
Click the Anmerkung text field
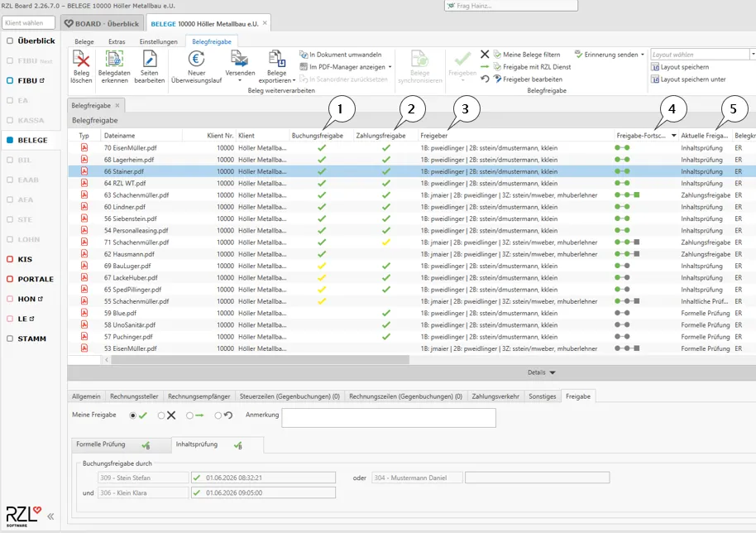[x=389, y=418]
